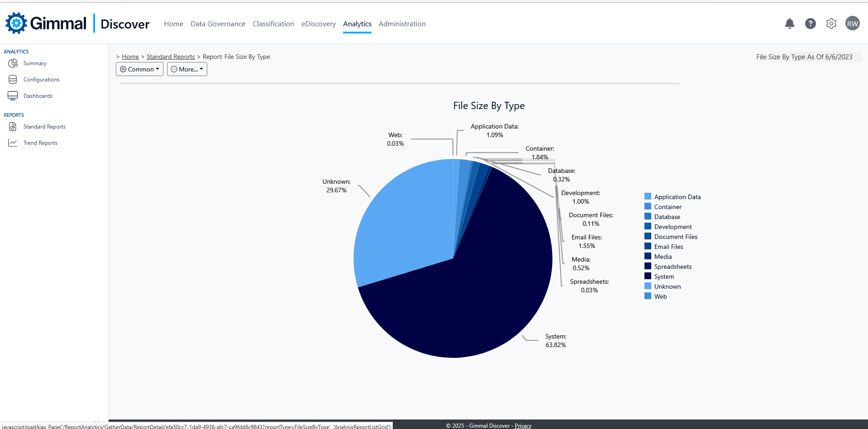Open the help question mark icon
Image resolution: width=868 pixels, height=429 pixels.
pos(810,24)
